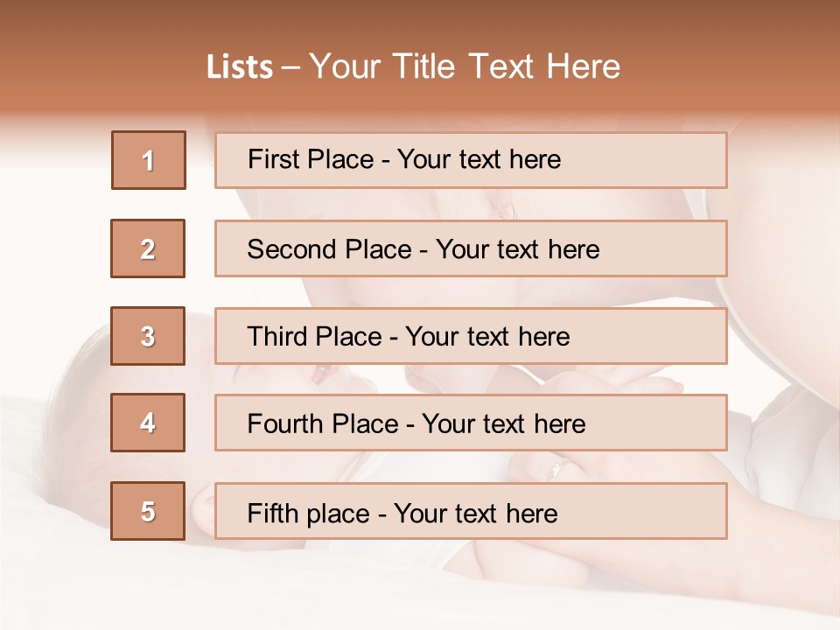Image resolution: width=840 pixels, height=630 pixels.
Task: Select the number 4 box
Action: 148,423
